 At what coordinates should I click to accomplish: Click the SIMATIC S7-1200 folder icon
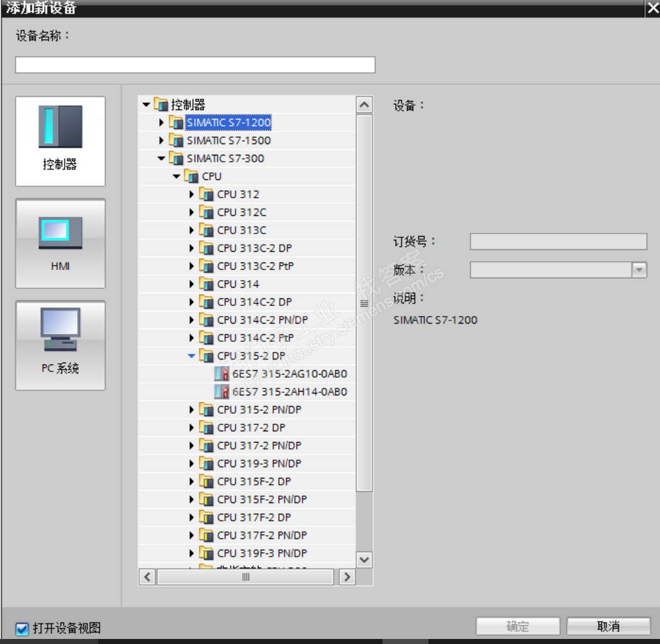(x=176, y=122)
